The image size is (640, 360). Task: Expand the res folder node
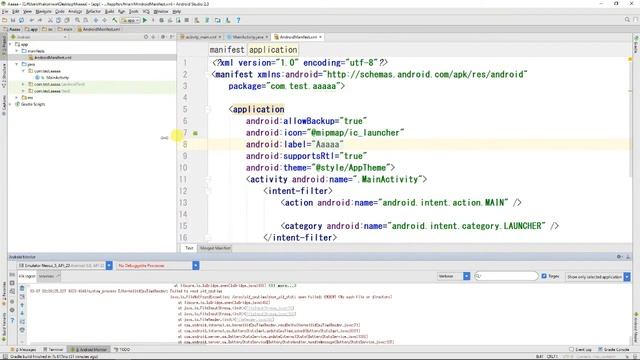tap(17, 98)
